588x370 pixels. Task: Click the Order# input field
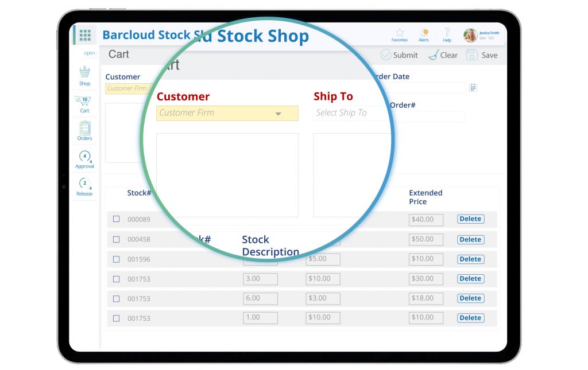coord(428,116)
